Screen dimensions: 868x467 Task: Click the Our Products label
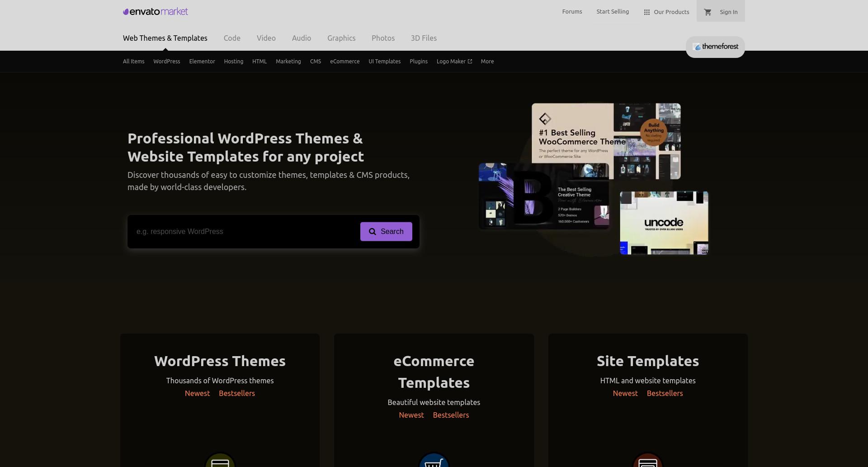coord(671,12)
